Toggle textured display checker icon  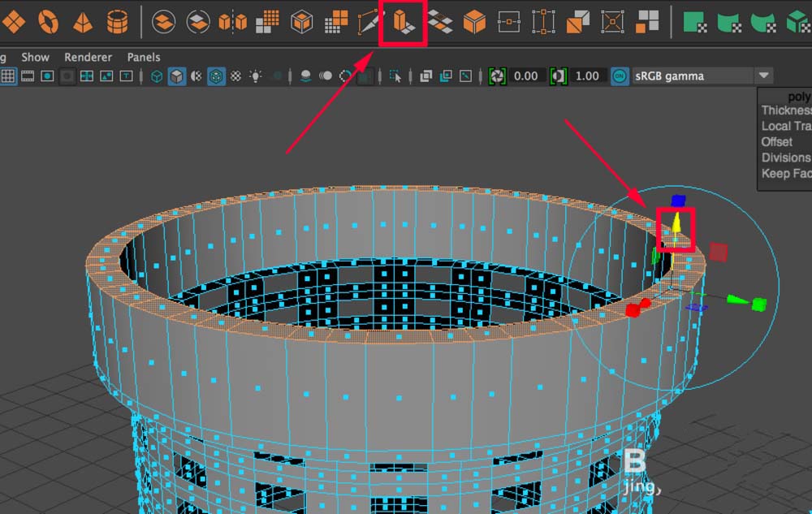tap(235, 76)
